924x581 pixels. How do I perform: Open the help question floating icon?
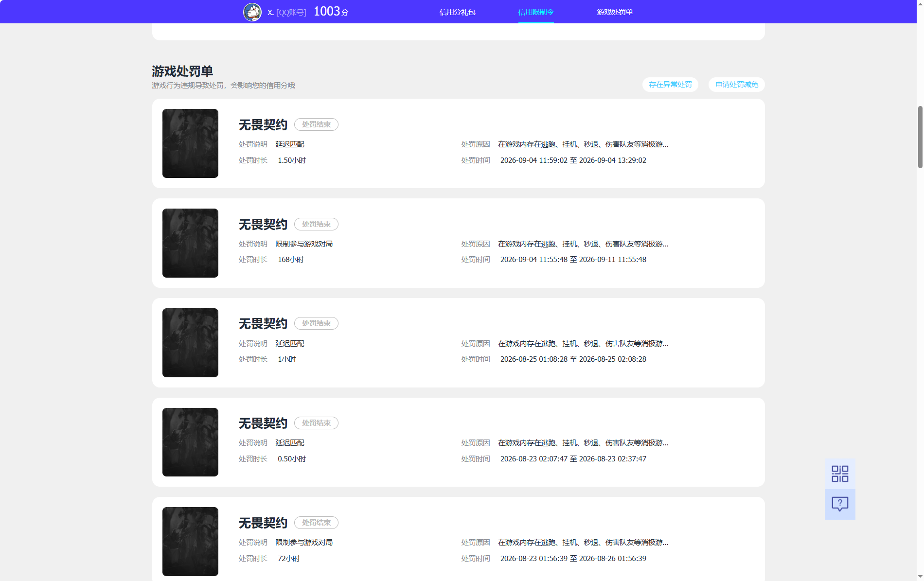click(x=840, y=504)
